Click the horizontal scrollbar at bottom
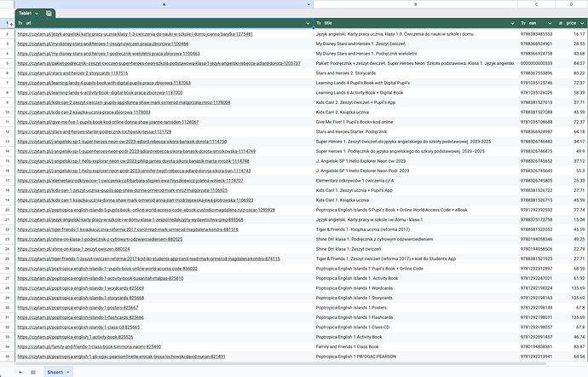The width and height of the screenshot is (588, 377). (280, 363)
